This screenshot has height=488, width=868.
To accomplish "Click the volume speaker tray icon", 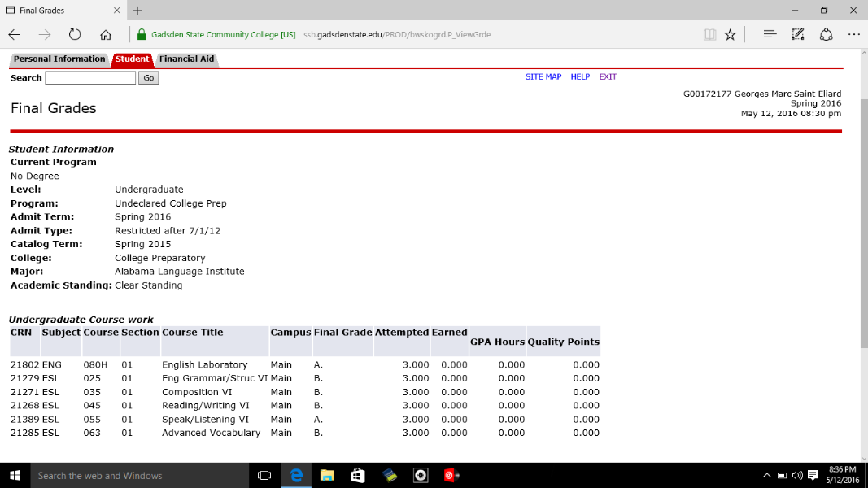I will (x=797, y=475).
